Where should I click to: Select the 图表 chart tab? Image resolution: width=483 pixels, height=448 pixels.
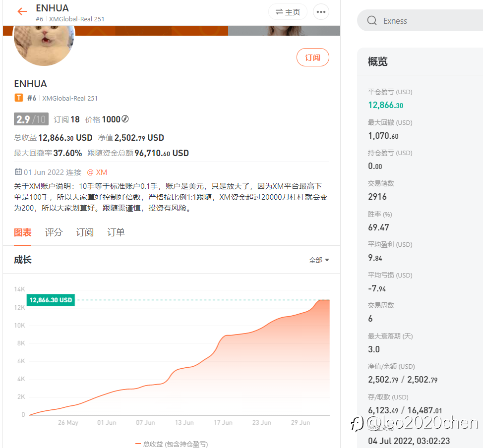tap(22, 232)
